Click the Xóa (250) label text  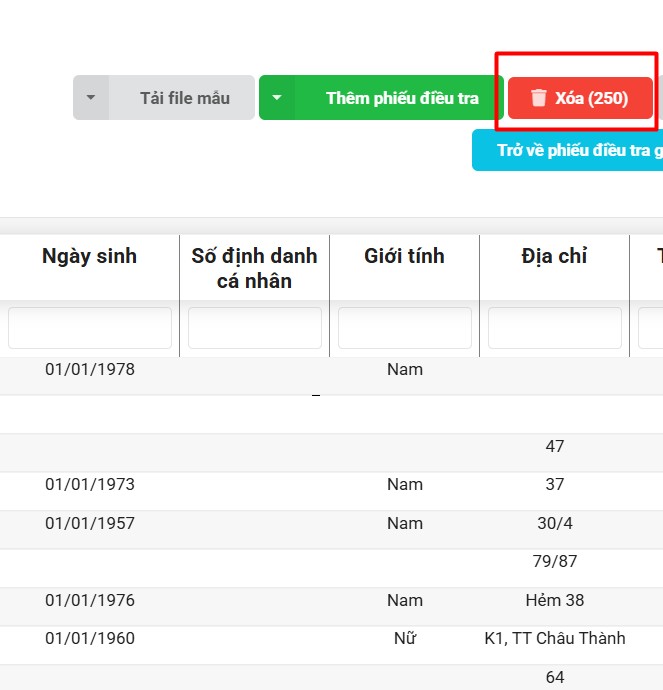pyautogui.click(x=591, y=98)
